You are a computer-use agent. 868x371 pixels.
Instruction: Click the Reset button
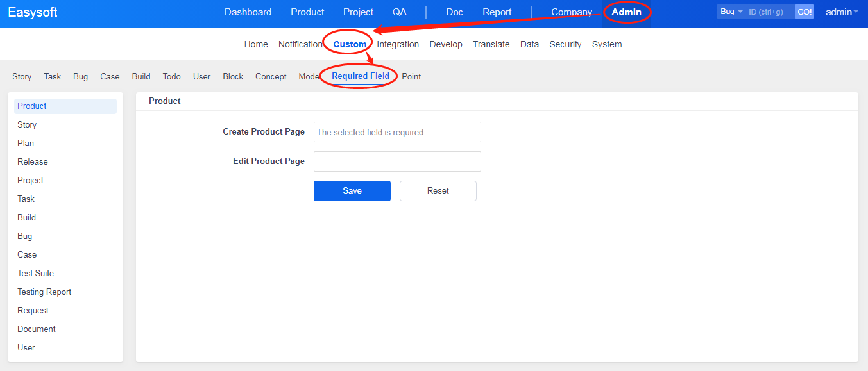(438, 191)
